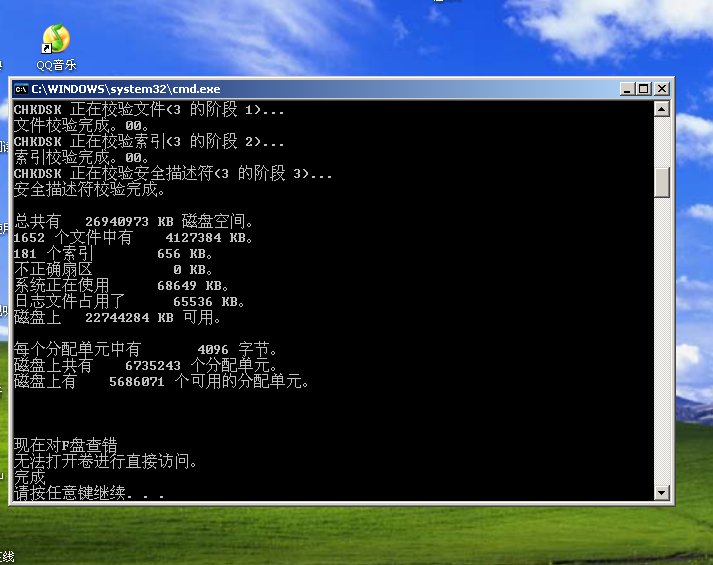Image resolution: width=713 pixels, height=565 pixels.
Task: Maximize the cmd.exe window
Action: click(644, 89)
